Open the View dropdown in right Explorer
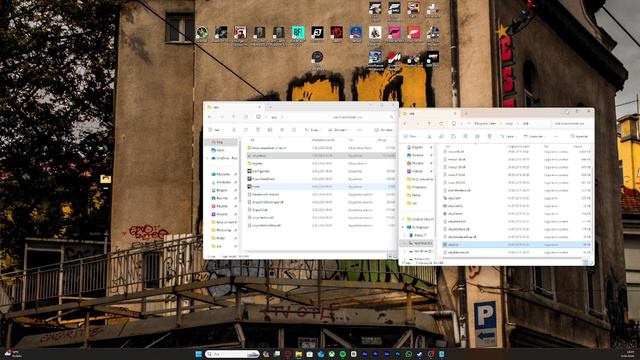 [534, 136]
